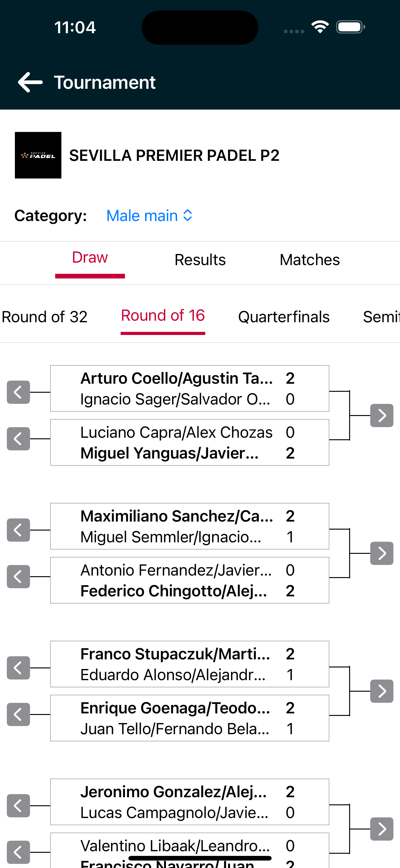Go to previous round from Maximiliano Sanchez match

pos(19,530)
